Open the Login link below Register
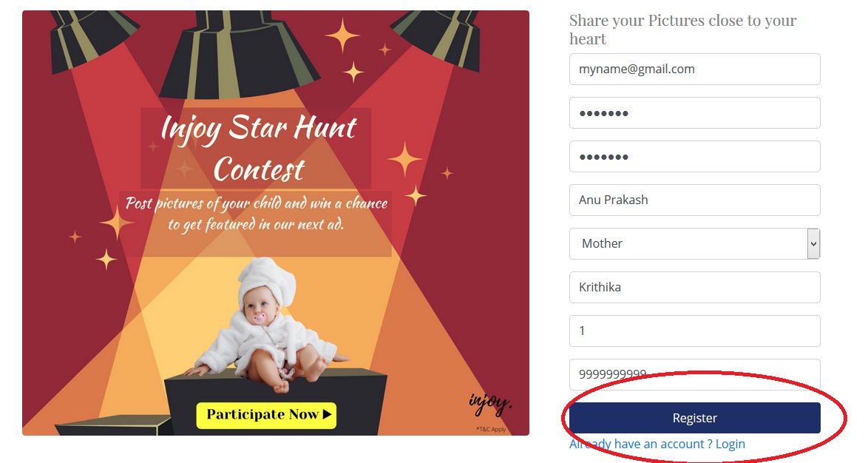 [730, 444]
